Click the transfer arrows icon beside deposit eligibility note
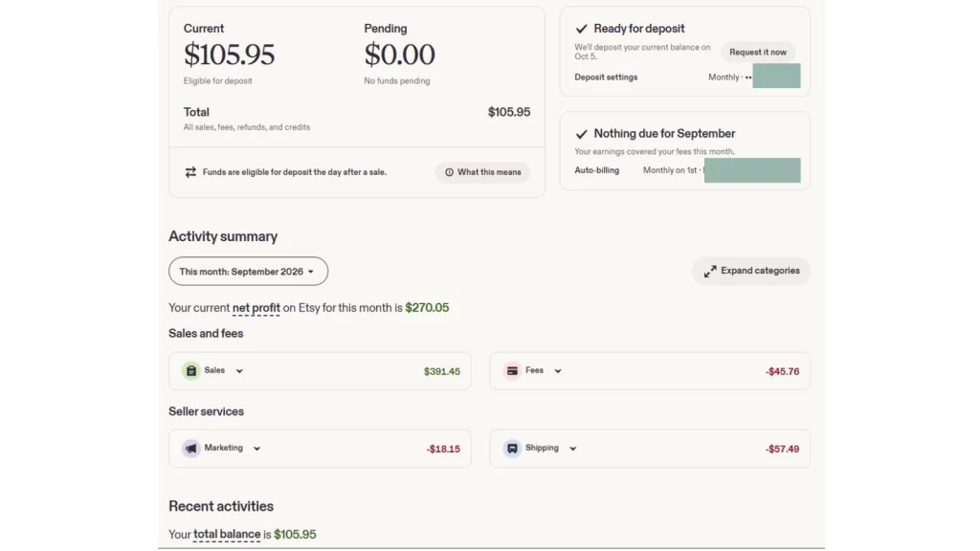980x551 pixels. (190, 172)
